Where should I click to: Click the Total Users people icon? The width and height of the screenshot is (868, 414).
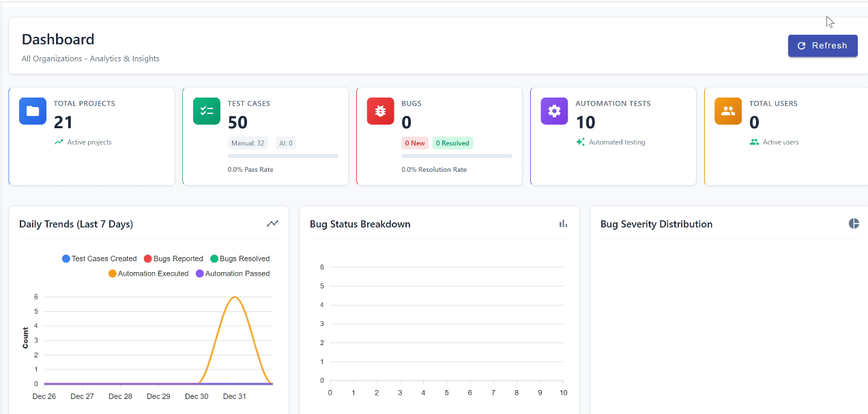pos(727,110)
